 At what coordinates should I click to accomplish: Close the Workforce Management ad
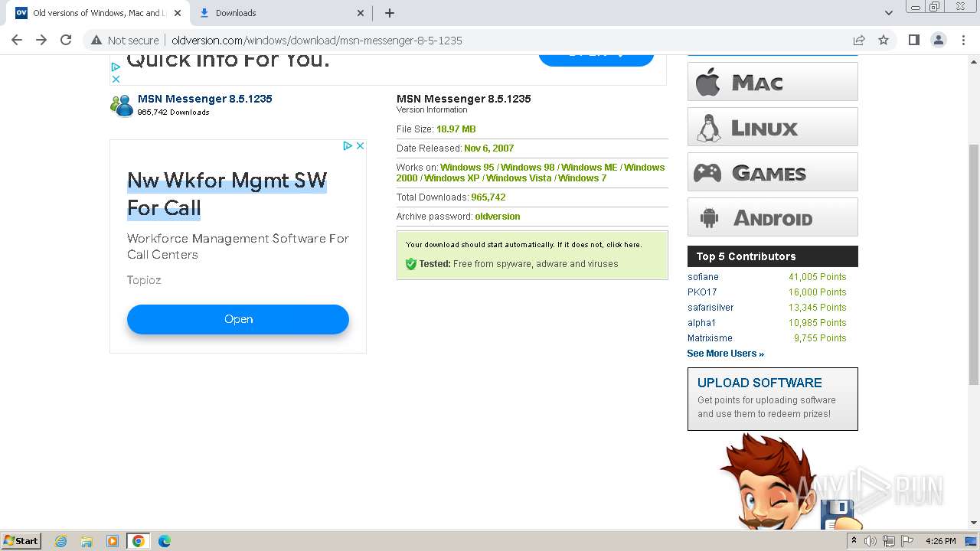click(360, 145)
